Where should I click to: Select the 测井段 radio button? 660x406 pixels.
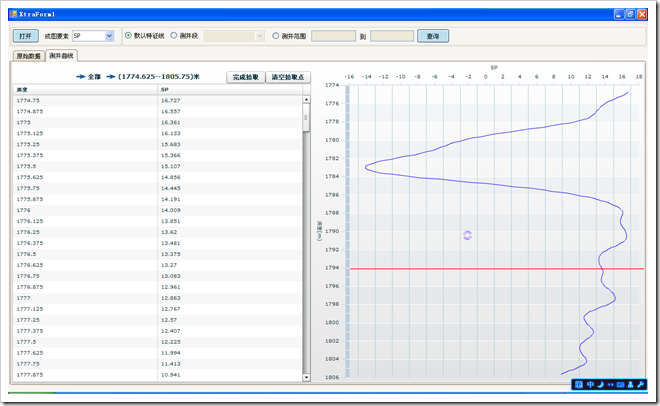click(x=174, y=36)
